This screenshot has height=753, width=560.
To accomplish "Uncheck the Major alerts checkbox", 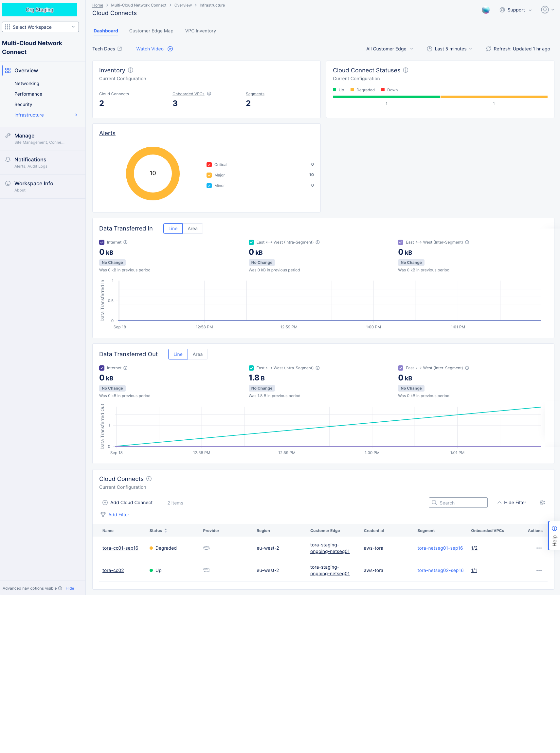I will pos(209,175).
